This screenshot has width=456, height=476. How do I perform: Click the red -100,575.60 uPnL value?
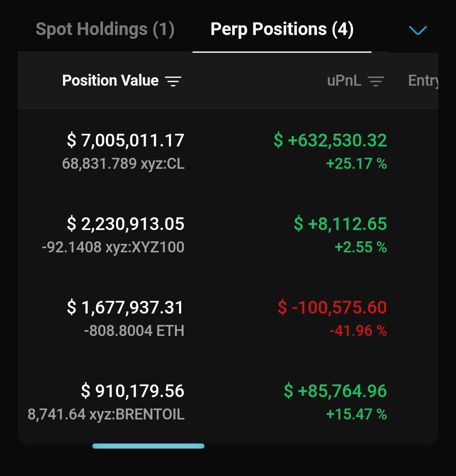[332, 308]
